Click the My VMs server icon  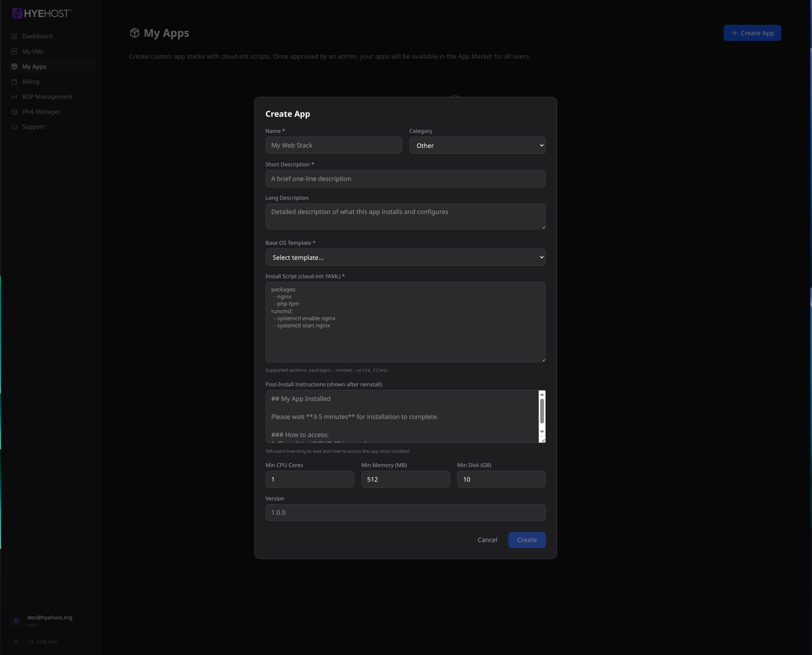click(x=14, y=51)
